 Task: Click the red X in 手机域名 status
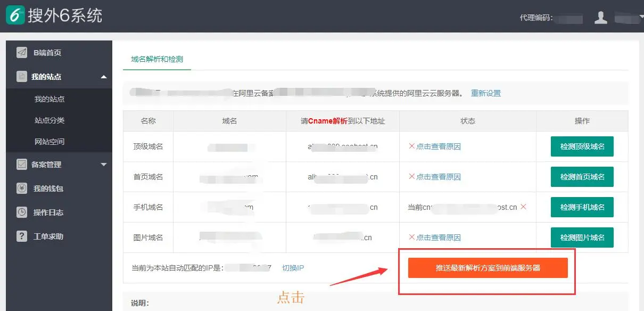(x=523, y=207)
